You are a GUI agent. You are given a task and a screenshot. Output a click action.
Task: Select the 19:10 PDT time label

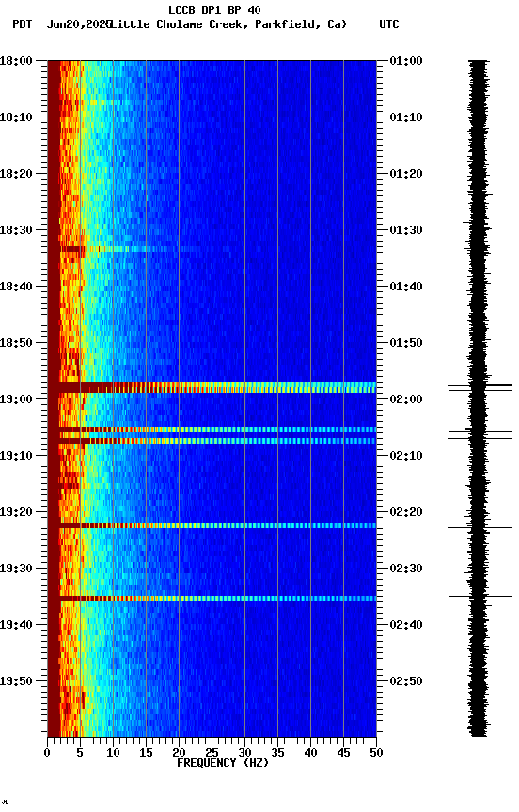click(x=16, y=456)
